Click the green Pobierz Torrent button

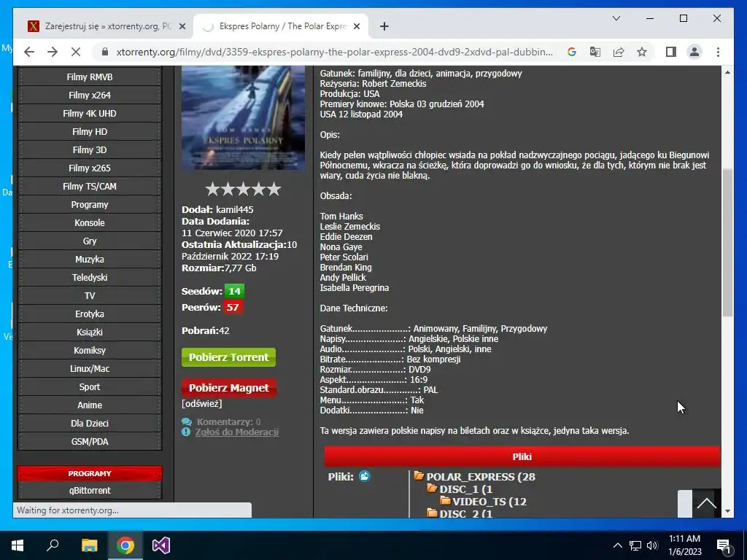click(x=228, y=357)
